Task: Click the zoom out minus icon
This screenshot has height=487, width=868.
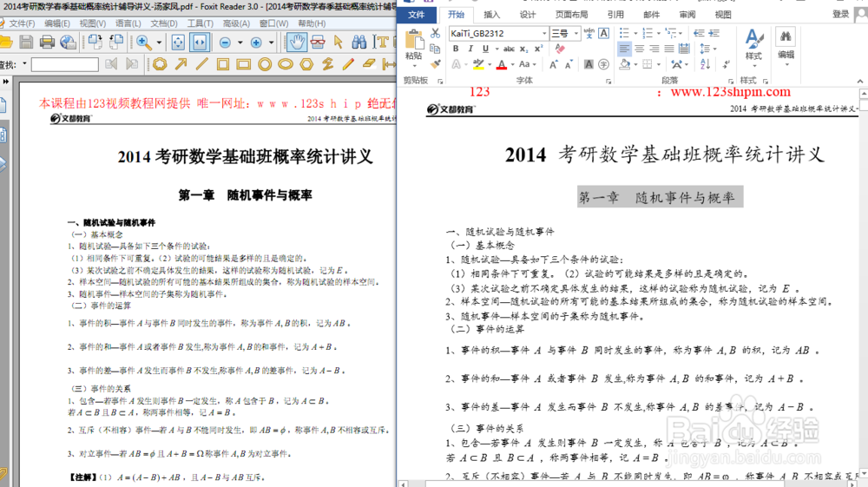Action: (x=225, y=43)
